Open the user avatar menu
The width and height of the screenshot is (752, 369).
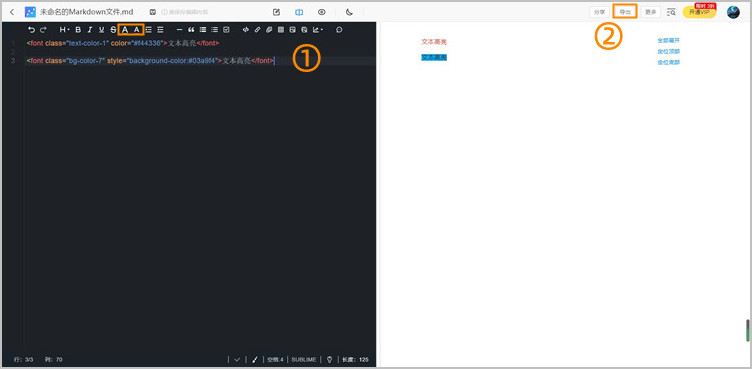click(733, 12)
